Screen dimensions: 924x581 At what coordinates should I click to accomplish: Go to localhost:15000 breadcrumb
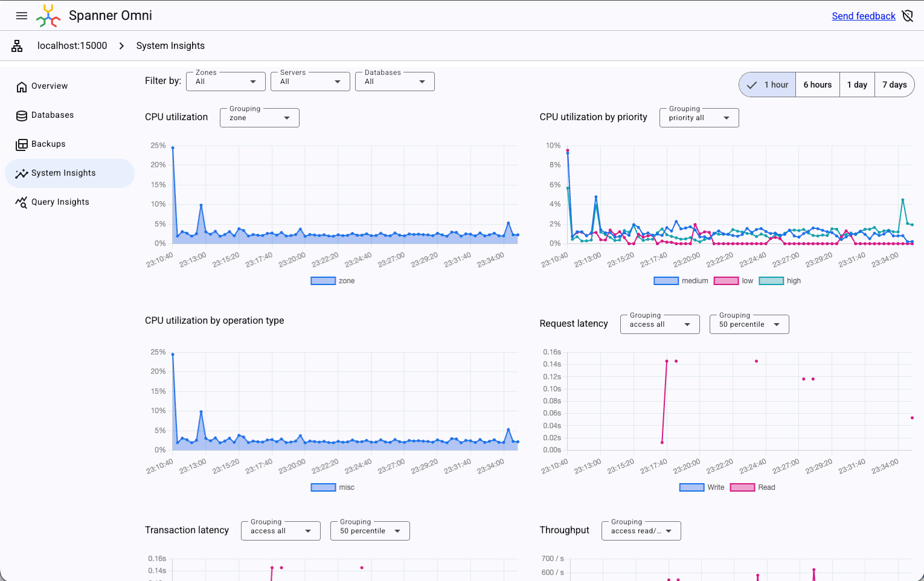click(72, 46)
